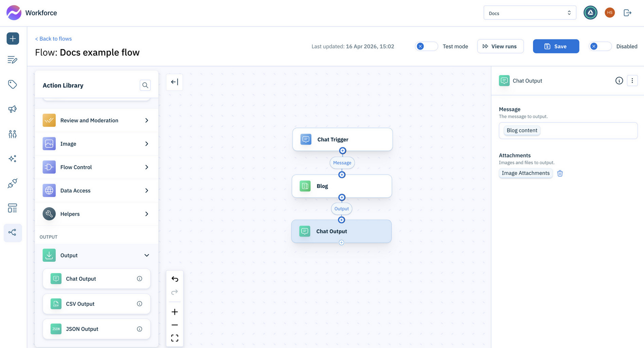Redo the canvas change
Image resolution: width=644 pixels, height=348 pixels.
tap(175, 292)
